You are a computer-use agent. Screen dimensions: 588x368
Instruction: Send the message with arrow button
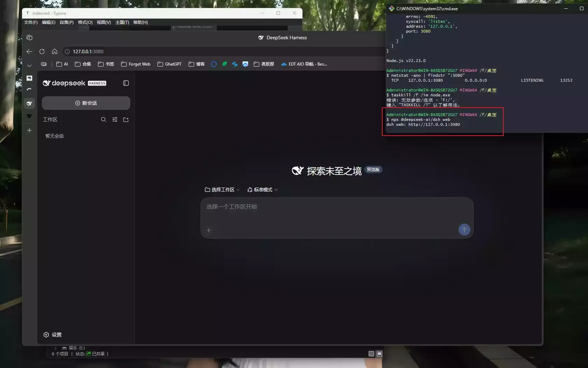pos(464,230)
